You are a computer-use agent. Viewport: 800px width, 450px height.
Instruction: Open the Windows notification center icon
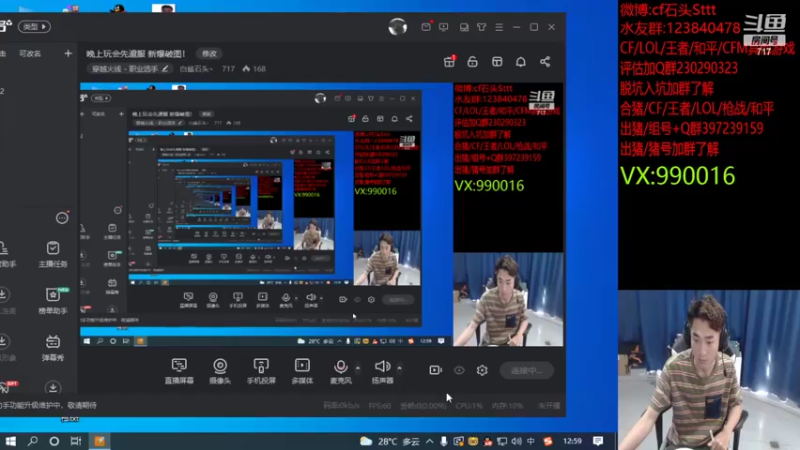[x=598, y=441]
